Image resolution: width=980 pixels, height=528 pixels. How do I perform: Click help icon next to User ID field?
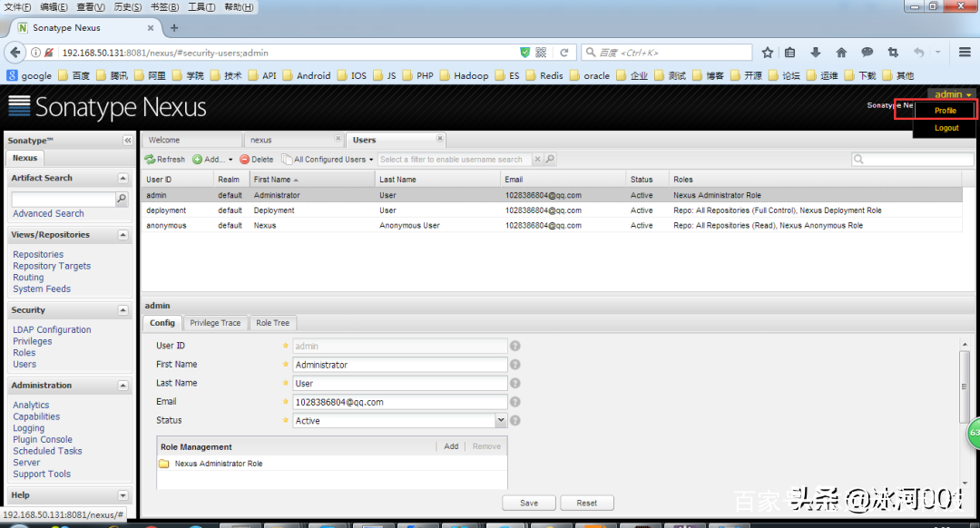click(515, 346)
